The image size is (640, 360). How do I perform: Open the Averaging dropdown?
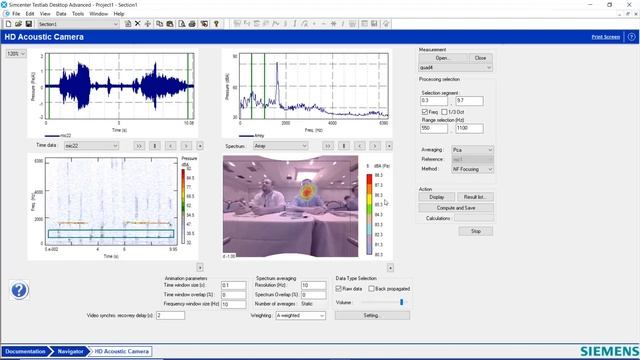coord(472,150)
